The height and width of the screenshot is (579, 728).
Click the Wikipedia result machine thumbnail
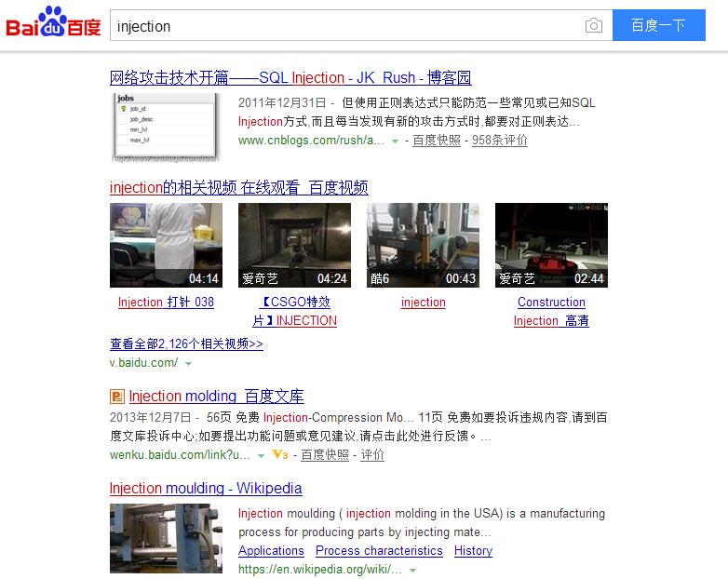coord(166,538)
